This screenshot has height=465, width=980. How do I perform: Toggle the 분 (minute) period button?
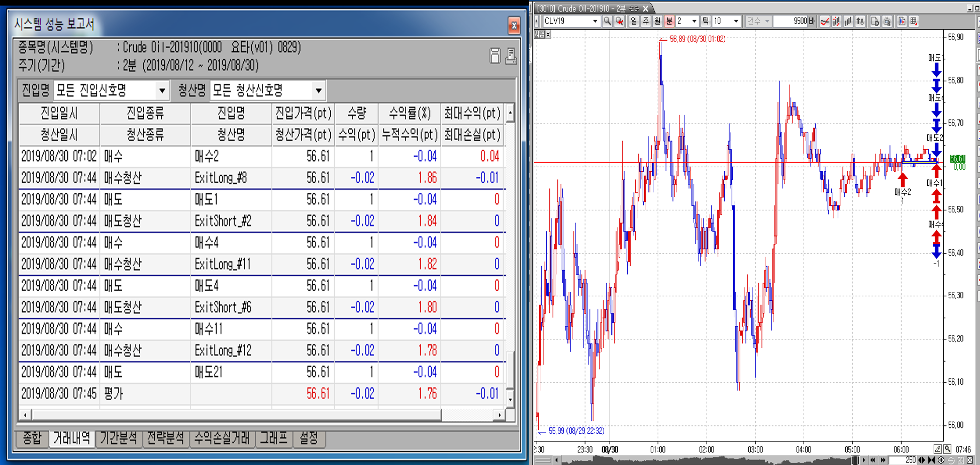point(669,21)
